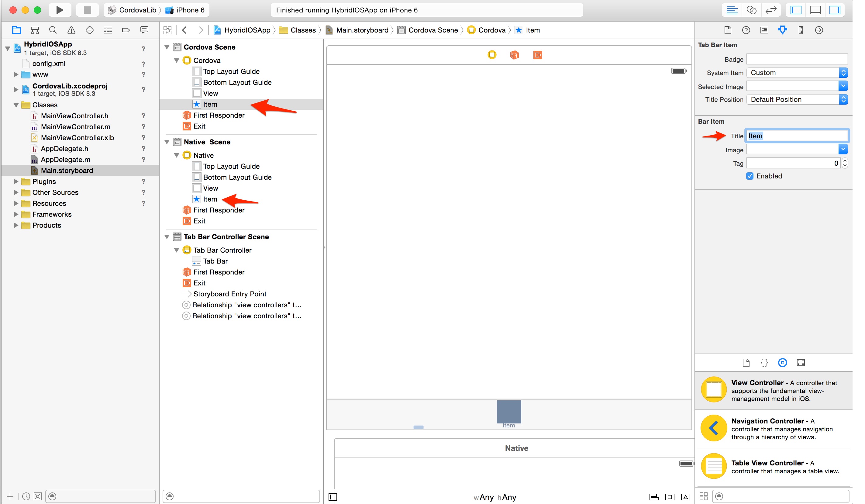Show the Code Snippet library

point(764,363)
